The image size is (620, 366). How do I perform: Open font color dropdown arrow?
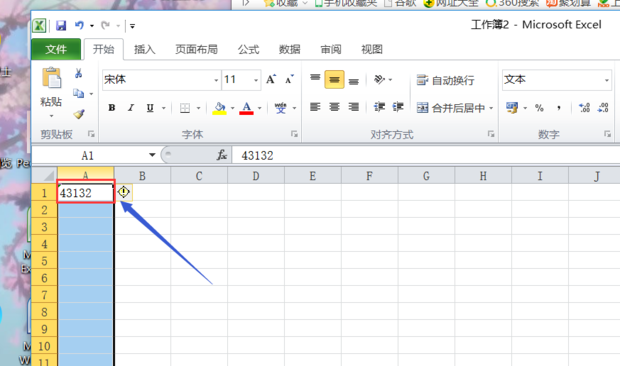point(260,108)
